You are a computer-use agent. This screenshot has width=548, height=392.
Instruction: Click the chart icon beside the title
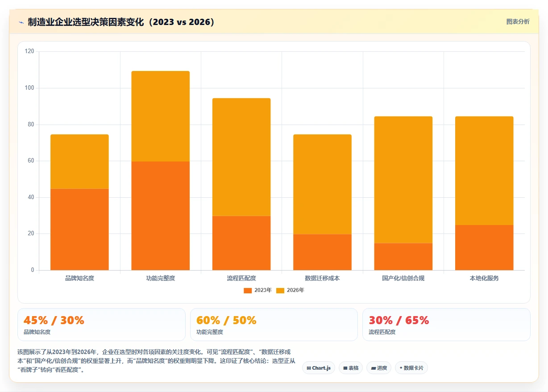tap(21, 22)
